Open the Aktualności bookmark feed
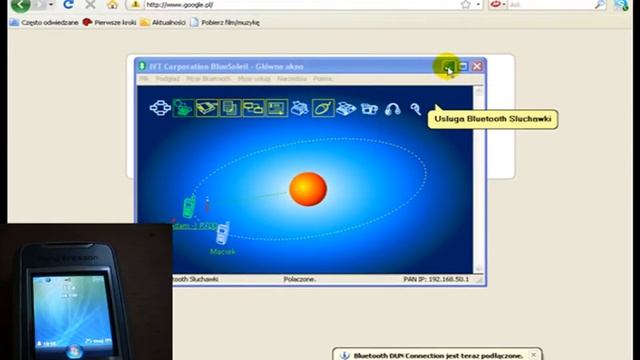This screenshot has height=360, width=640. (x=163, y=22)
